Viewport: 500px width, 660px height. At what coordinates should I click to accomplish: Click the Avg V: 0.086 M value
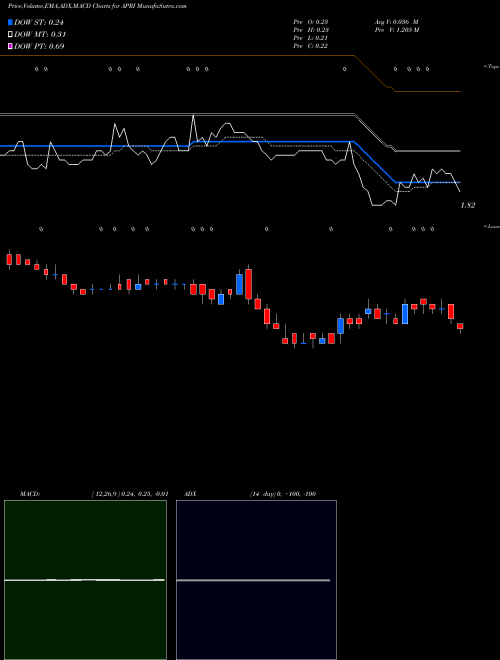pyautogui.click(x=396, y=21)
